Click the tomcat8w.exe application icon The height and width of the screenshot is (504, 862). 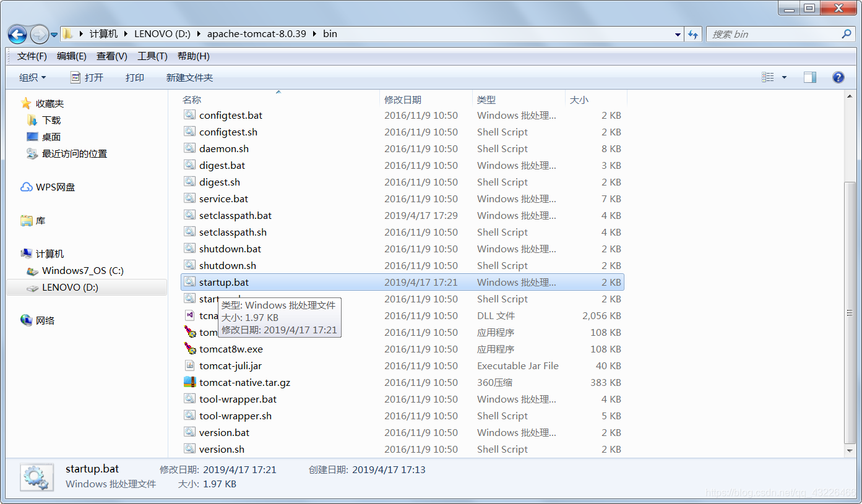189,349
